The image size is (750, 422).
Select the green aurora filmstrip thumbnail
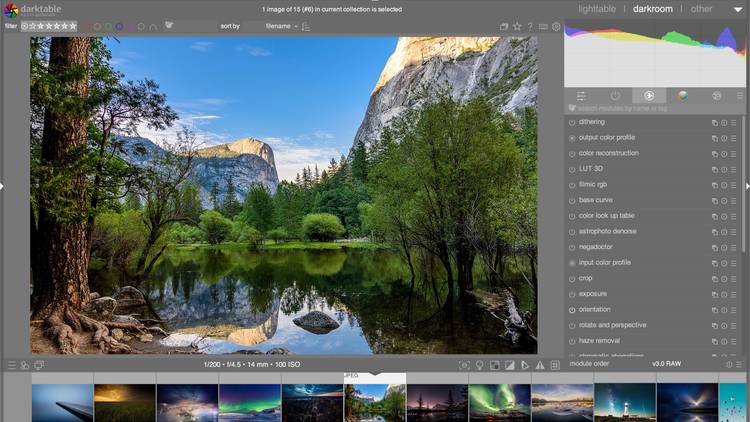(499, 402)
